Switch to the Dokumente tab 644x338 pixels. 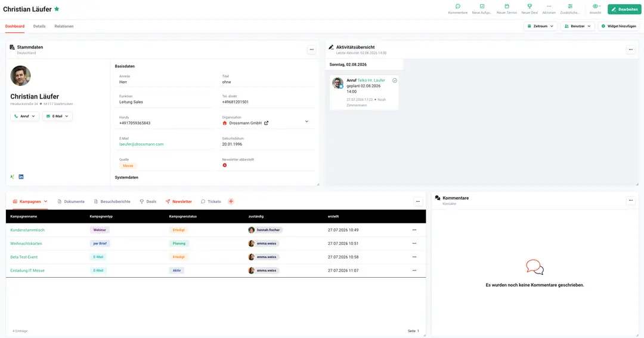tap(71, 201)
